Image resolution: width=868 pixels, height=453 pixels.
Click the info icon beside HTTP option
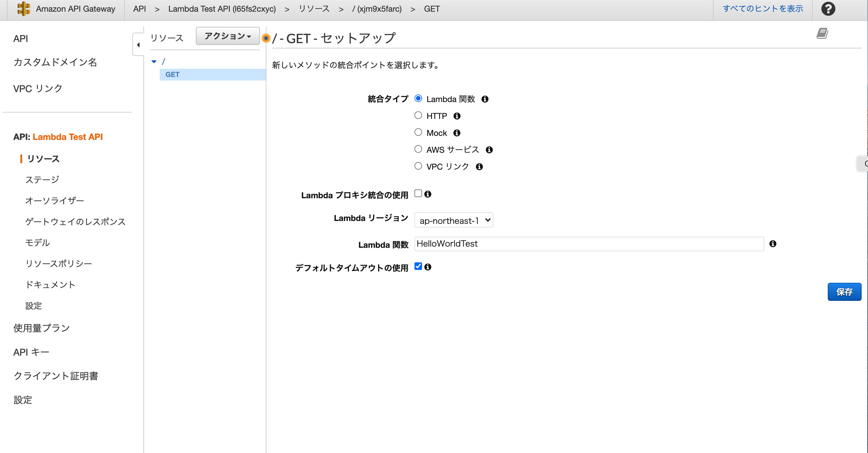click(457, 116)
